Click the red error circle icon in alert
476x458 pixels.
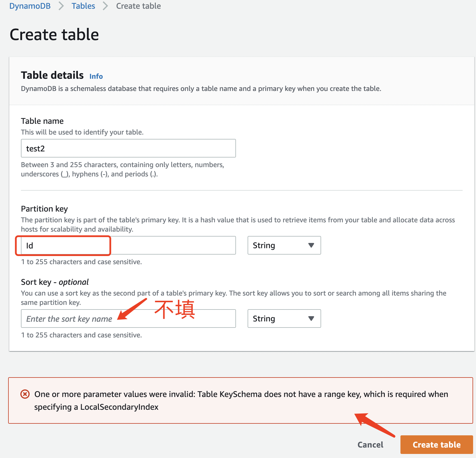tap(25, 394)
